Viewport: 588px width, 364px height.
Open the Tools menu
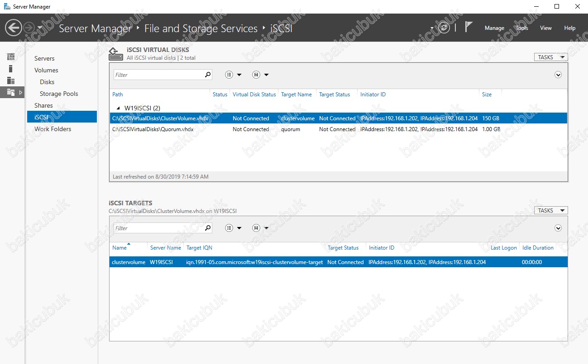point(522,28)
